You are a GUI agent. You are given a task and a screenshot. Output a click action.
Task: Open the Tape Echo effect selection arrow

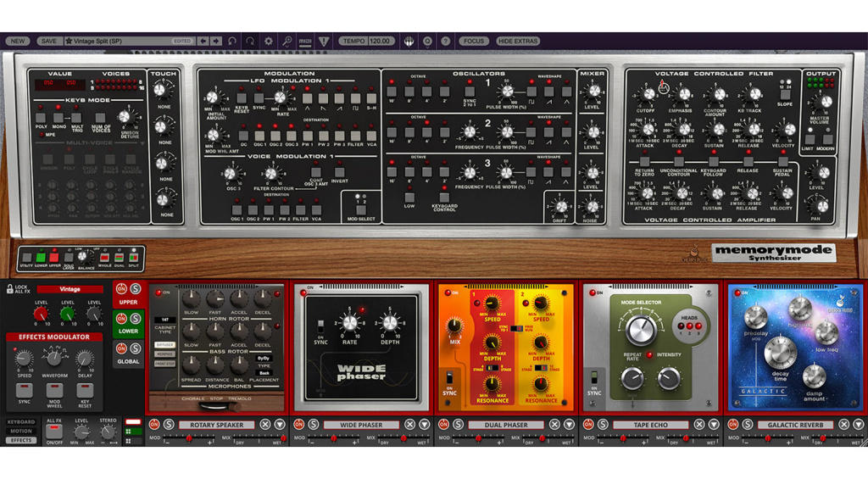(714, 425)
